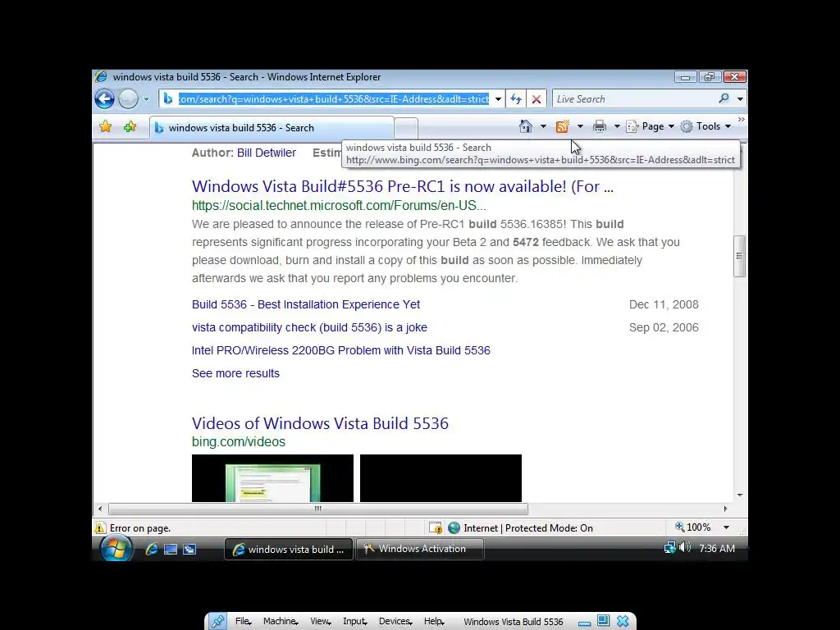The height and width of the screenshot is (630, 840).
Task: Expand the Print options dropdown arrow
Action: 617,126
